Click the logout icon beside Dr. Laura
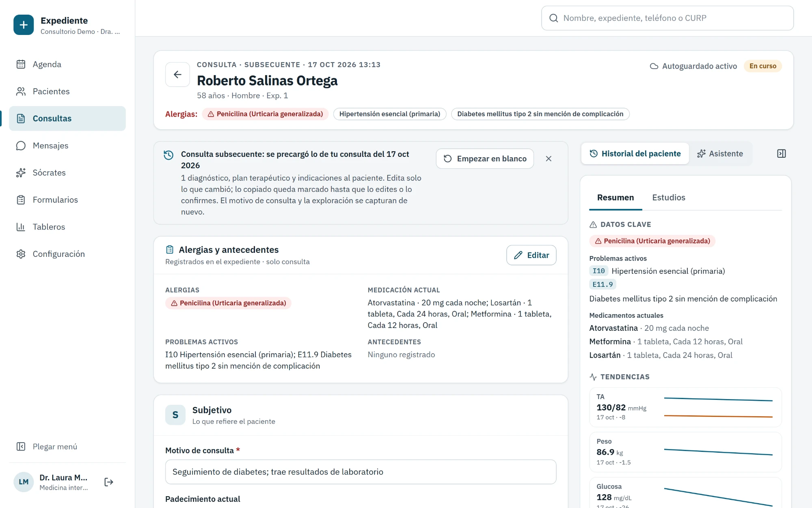Viewport: 812px width, 508px height. pyautogui.click(x=109, y=482)
